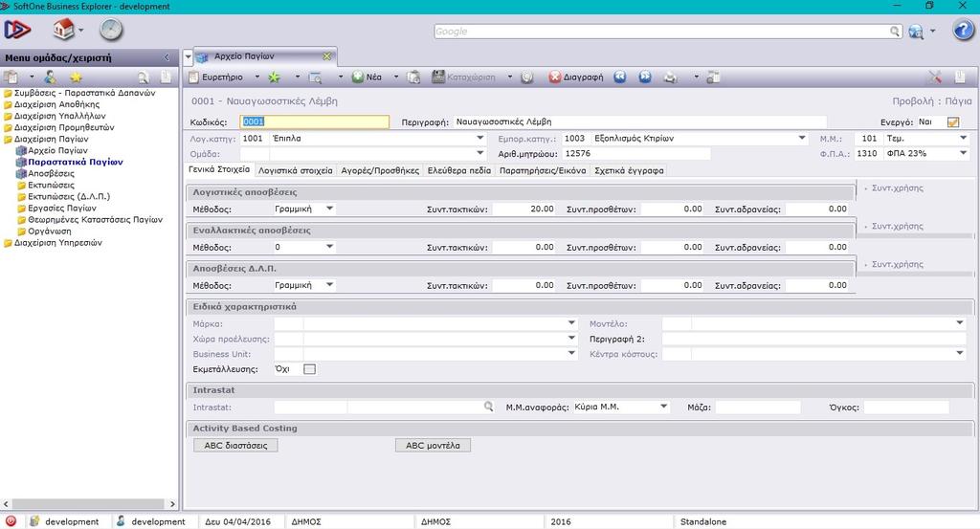Click the yellow star favorites icon in menu panel
This screenshot has width=980, height=529.
coord(76,77)
